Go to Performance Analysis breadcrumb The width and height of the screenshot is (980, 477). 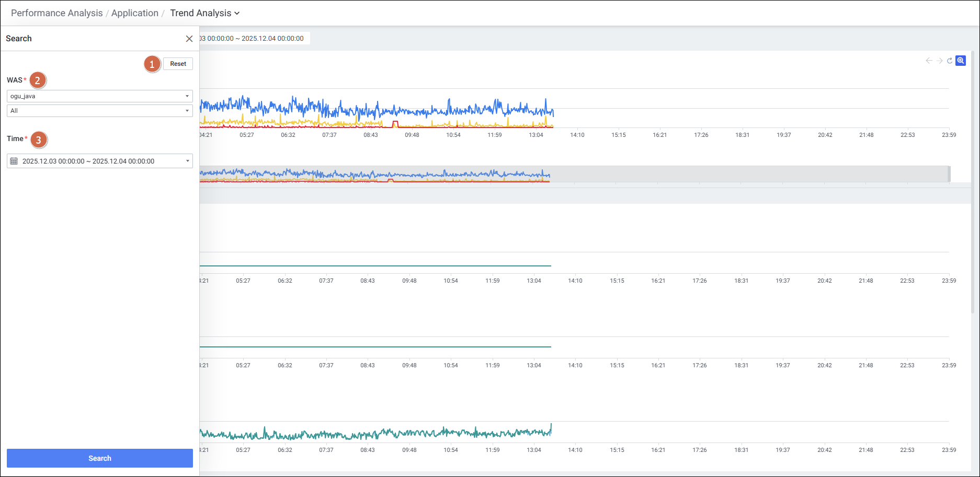coord(56,13)
